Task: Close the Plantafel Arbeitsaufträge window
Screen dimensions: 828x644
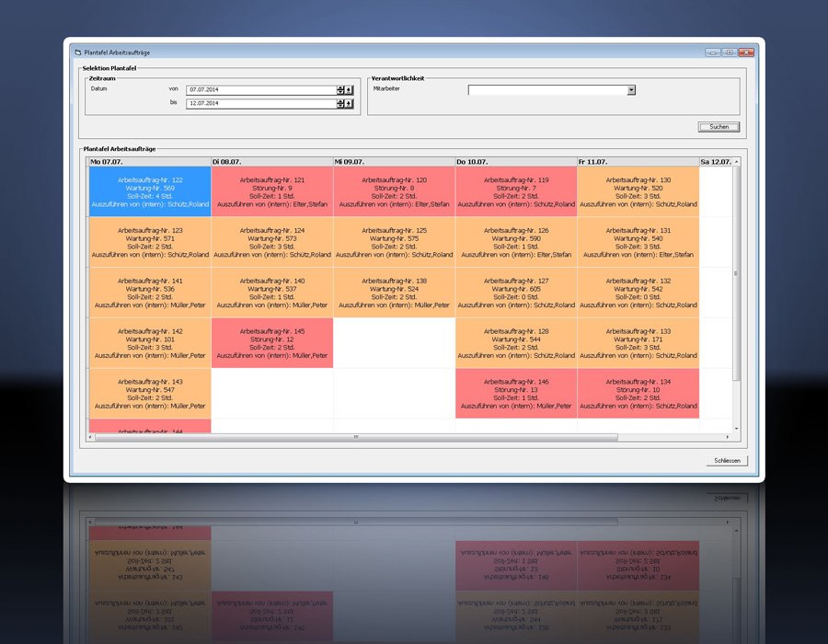Action: pyautogui.click(x=746, y=52)
